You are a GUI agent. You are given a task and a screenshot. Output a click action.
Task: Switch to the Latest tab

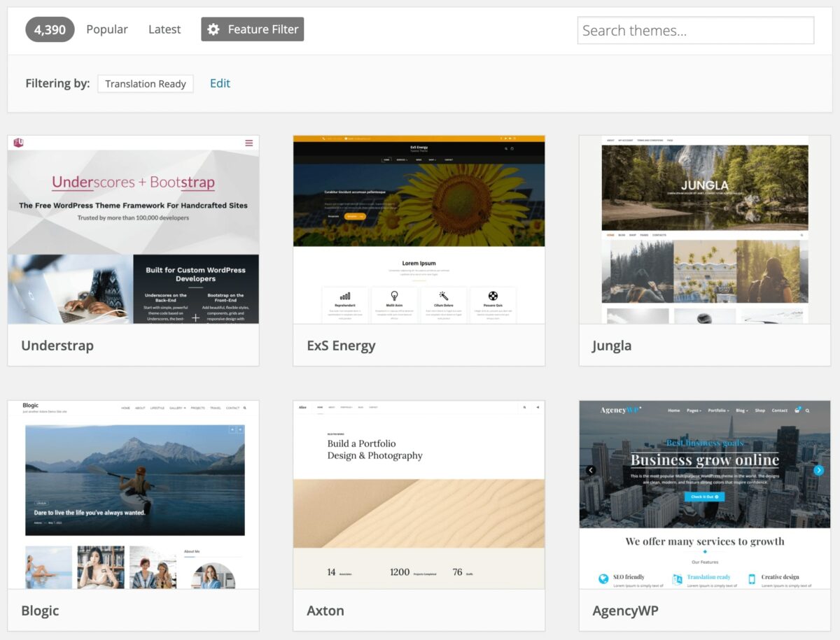(x=164, y=29)
